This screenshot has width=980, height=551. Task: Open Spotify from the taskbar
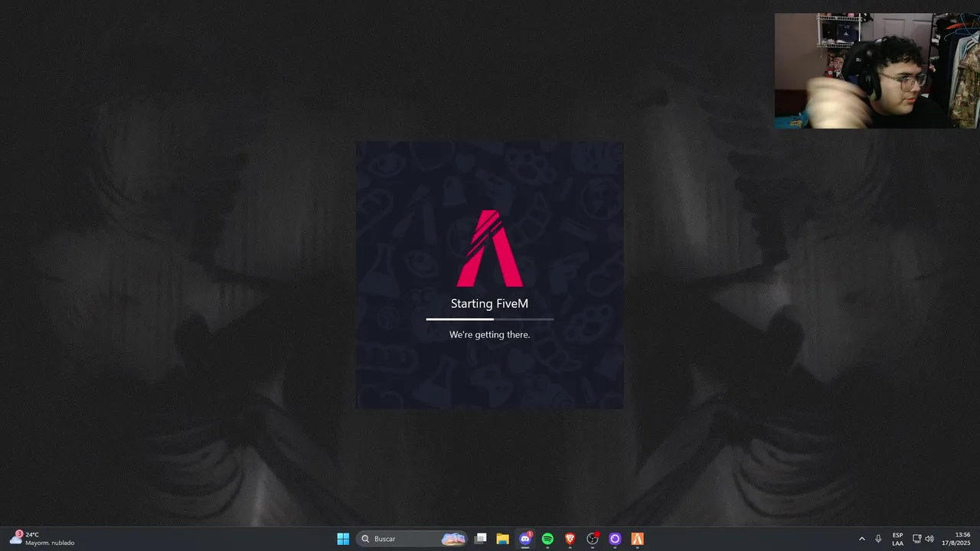[x=547, y=539]
